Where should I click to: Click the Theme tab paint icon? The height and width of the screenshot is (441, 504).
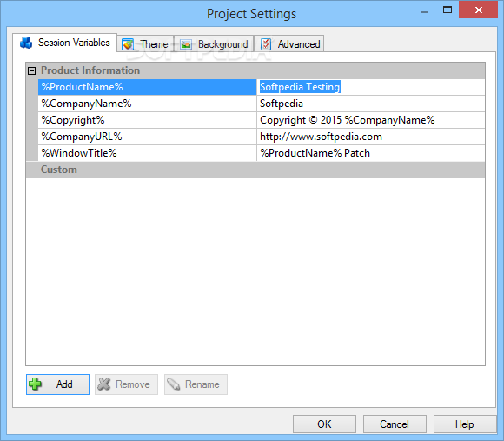(x=128, y=44)
